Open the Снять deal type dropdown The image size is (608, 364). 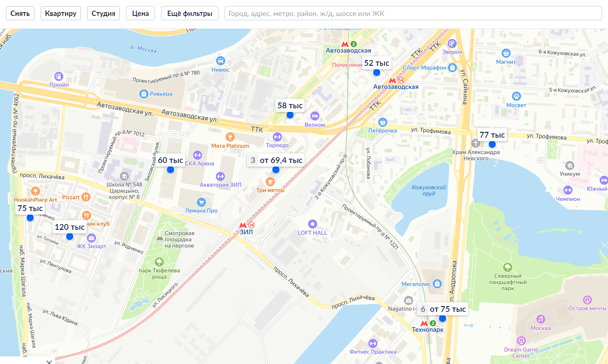(x=20, y=13)
